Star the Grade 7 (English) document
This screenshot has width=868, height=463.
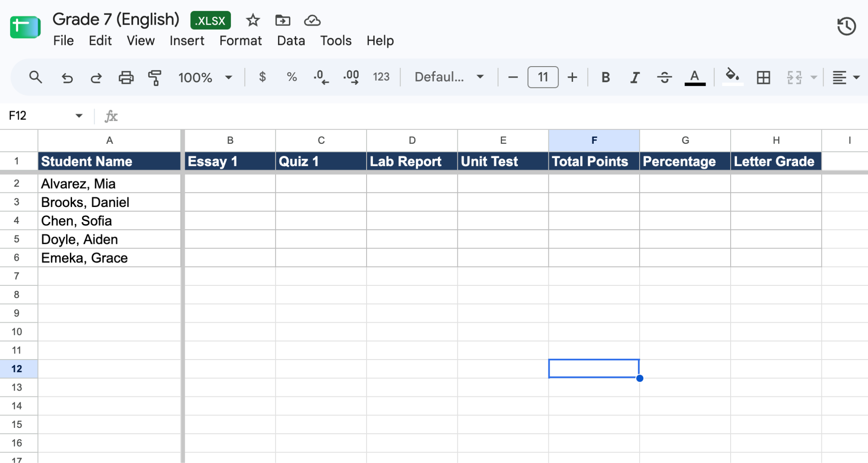253,20
